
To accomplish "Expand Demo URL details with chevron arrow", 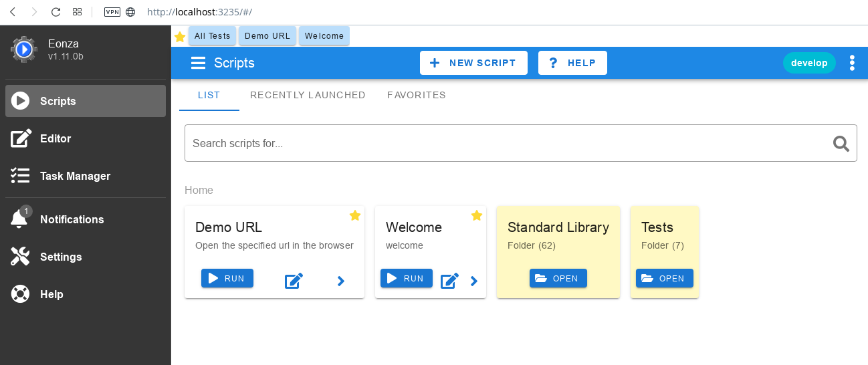I will point(341,281).
